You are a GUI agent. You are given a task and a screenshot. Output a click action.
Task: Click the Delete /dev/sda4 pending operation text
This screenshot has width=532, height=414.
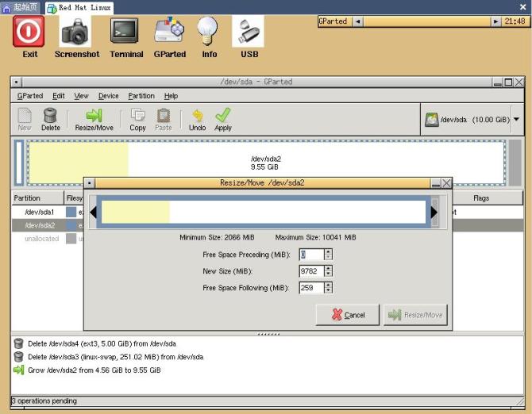point(102,343)
